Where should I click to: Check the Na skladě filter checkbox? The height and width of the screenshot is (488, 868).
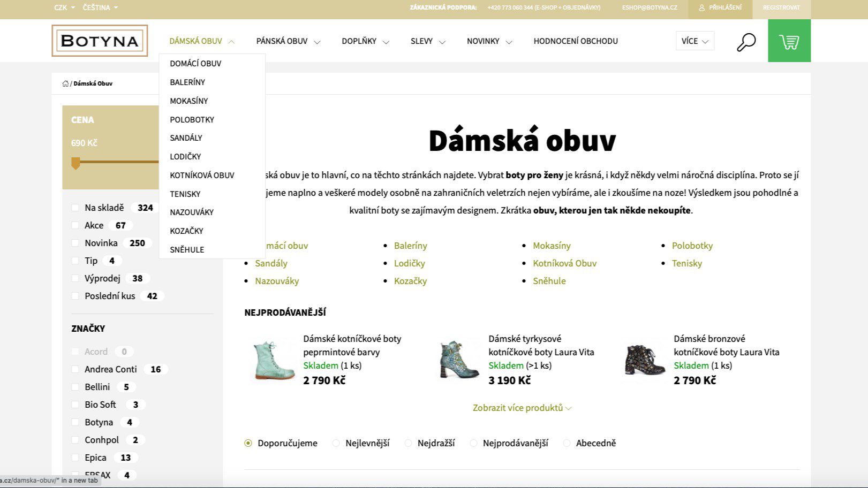tap(76, 208)
